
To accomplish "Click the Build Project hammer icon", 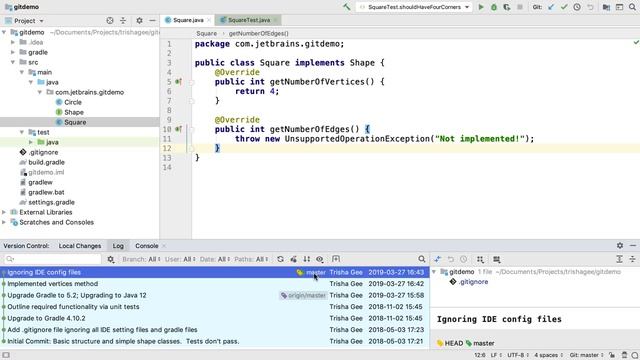I will click(x=347, y=7).
